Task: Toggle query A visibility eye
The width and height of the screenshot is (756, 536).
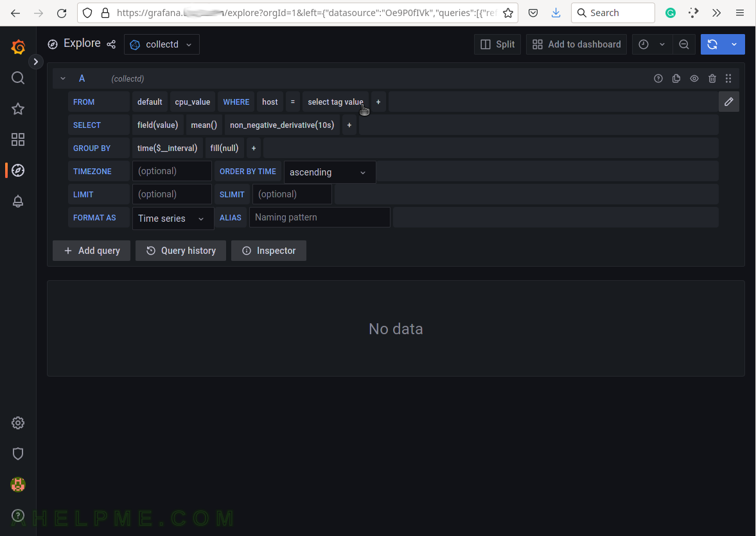Action: point(694,78)
